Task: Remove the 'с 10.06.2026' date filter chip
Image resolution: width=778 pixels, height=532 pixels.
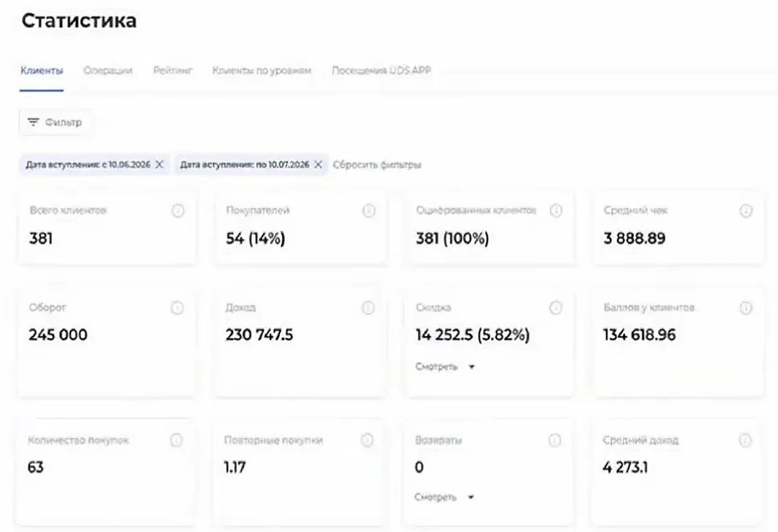Action: (x=160, y=164)
